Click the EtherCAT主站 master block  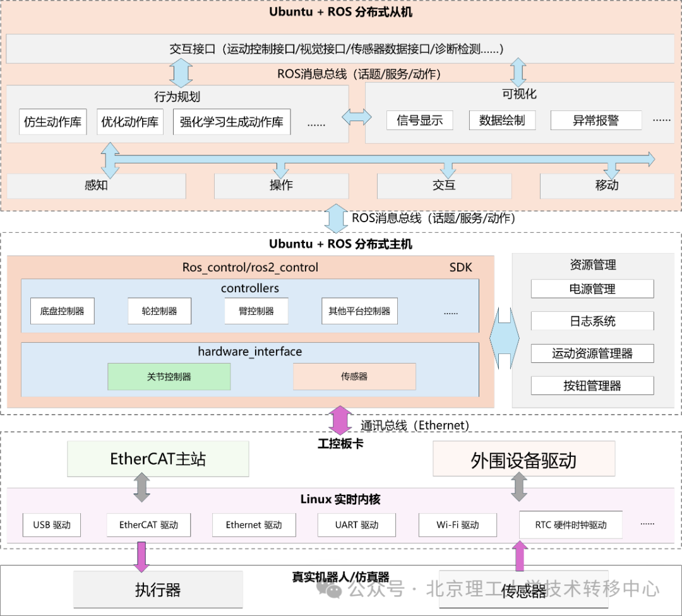(x=158, y=459)
